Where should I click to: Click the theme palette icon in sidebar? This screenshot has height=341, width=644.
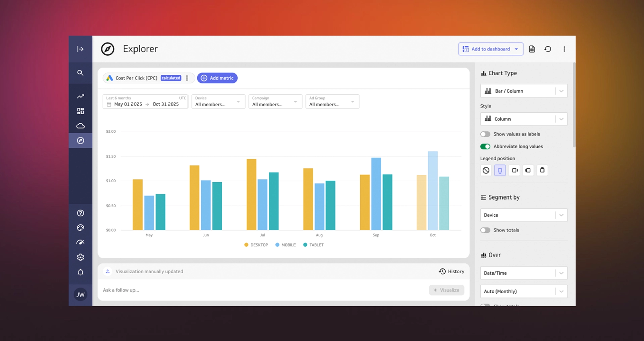click(x=80, y=227)
